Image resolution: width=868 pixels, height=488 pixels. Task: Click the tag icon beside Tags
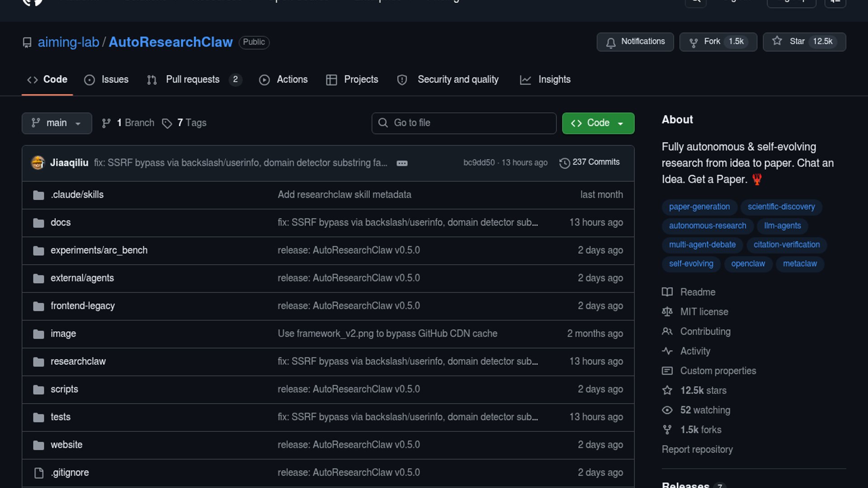(x=167, y=124)
